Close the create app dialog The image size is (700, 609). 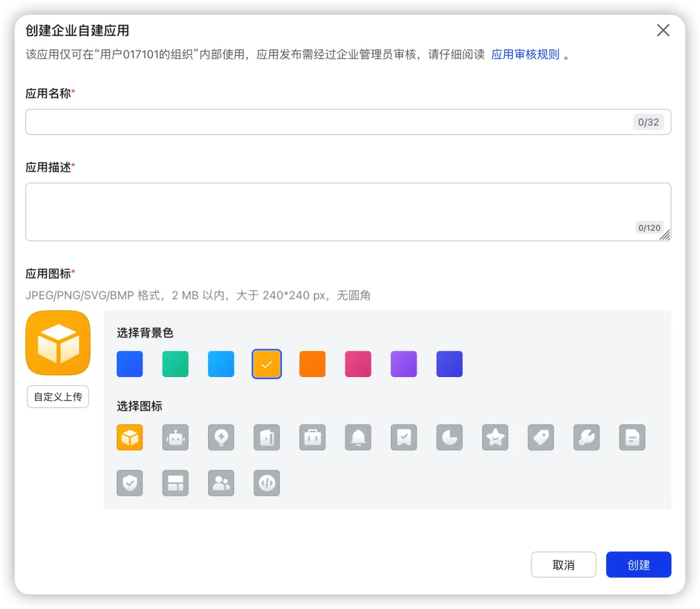[663, 30]
